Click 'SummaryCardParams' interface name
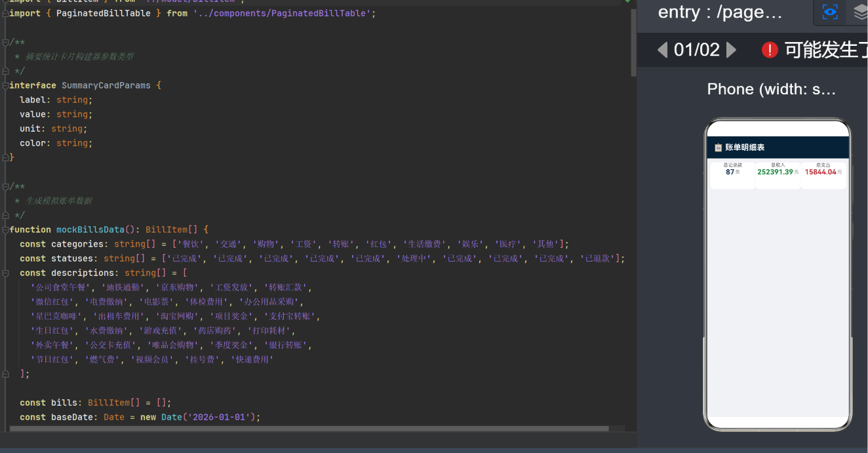 [x=106, y=85]
